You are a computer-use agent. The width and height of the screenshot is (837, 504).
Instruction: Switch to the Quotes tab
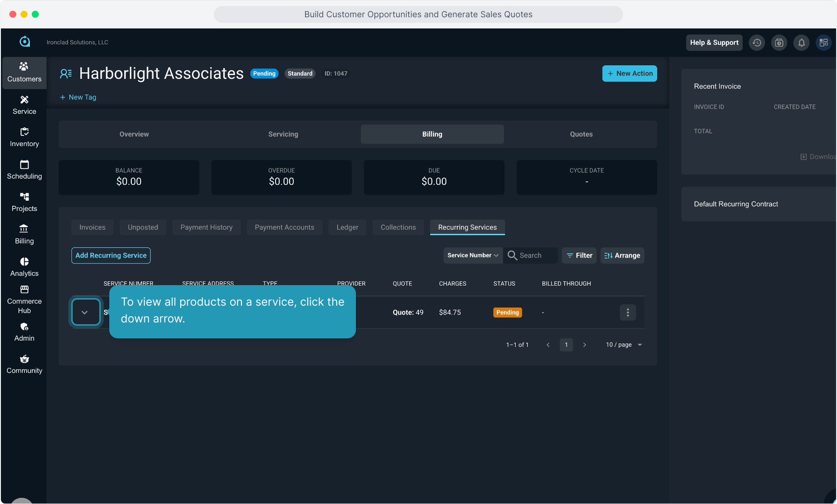(x=581, y=134)
